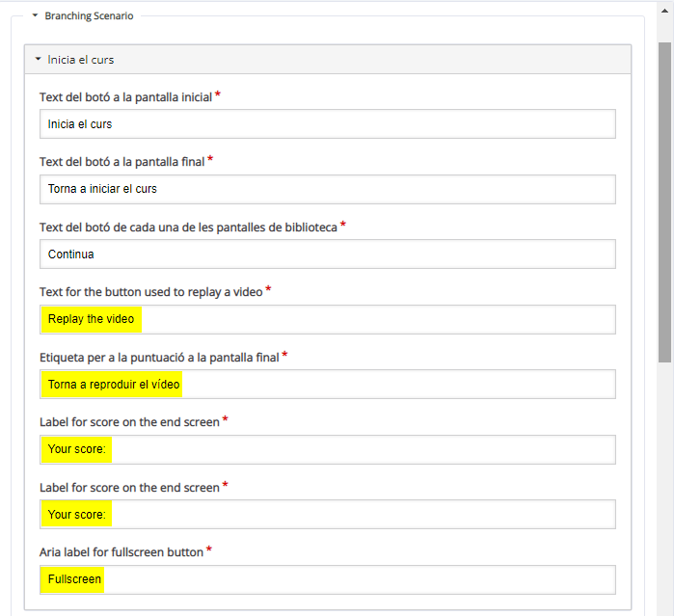
Task: Click the Branching Scenario legend text
Action: click(89, 15)
